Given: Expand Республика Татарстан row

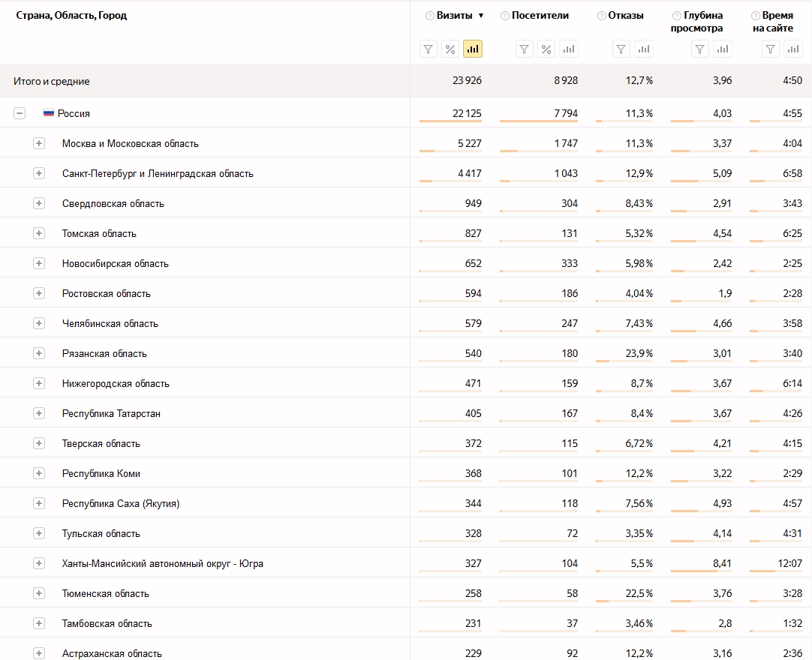Looking at the screenshot, I should 39,413.
